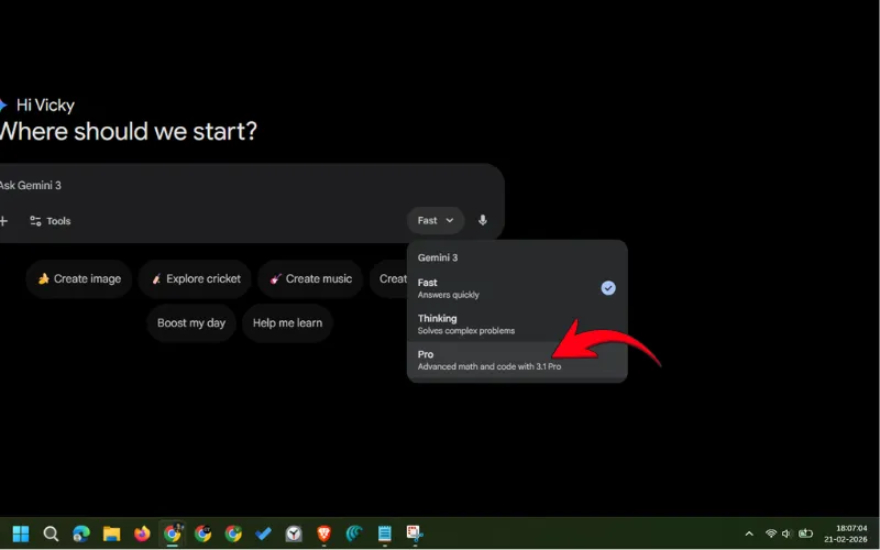Image resolution: width=880 pixels, height=550 pixels.
Task: Click the Help me learn chip
Action: [x=287, y=323]
